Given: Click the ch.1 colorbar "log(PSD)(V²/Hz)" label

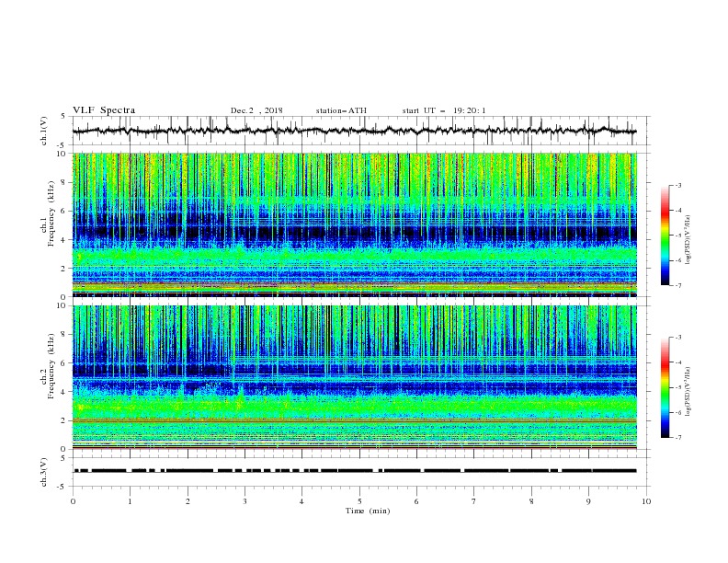Looking at the screenshot, I should [x=689, y=240].
